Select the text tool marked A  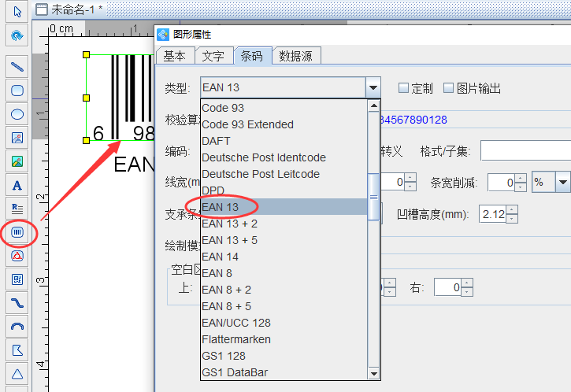[x=17, y=185]
